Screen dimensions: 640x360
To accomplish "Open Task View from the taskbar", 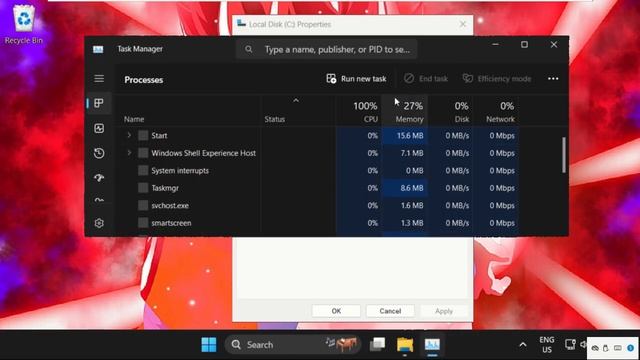I will coord(377,345).
